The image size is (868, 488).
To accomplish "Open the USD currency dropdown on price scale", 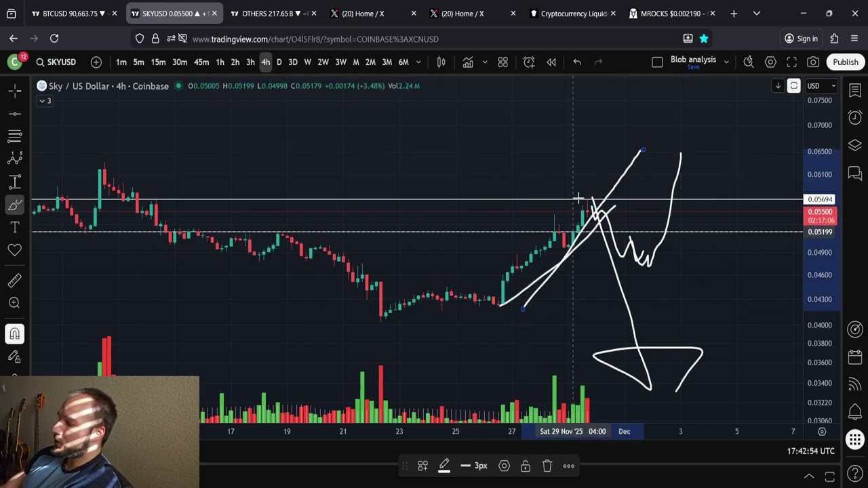I will pos(821,86).
